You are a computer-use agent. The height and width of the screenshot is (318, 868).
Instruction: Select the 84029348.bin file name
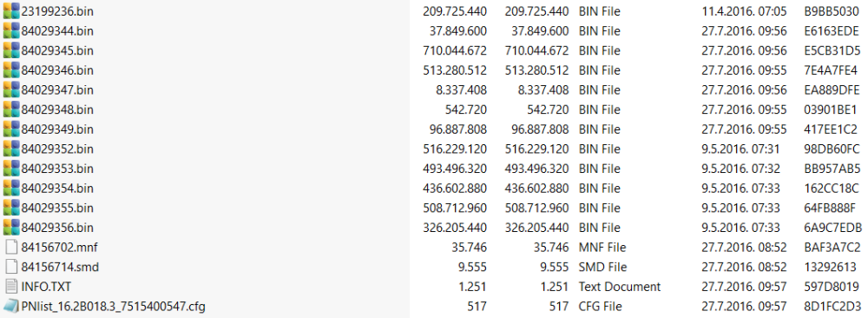[57, 109]
